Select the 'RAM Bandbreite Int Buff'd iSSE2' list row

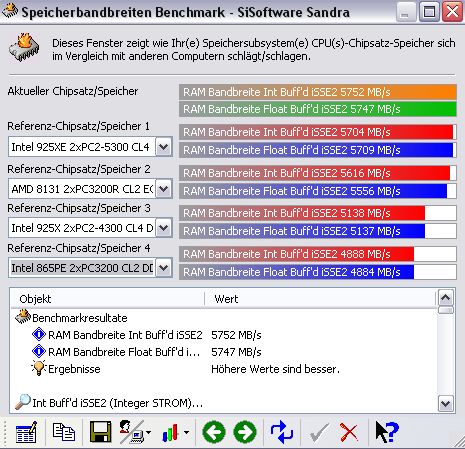[x=224, y=335]
